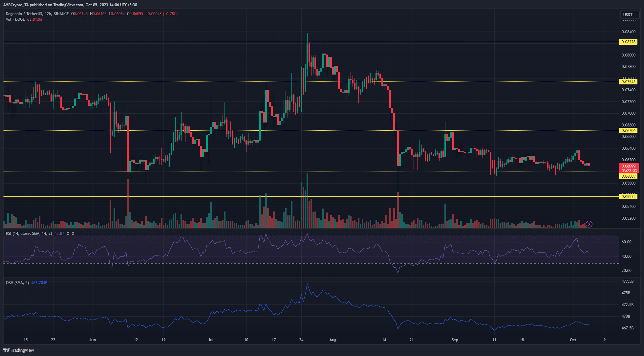Click the 0.05574 yellow price label
The image size is (644, 356).
click(629, 196)
